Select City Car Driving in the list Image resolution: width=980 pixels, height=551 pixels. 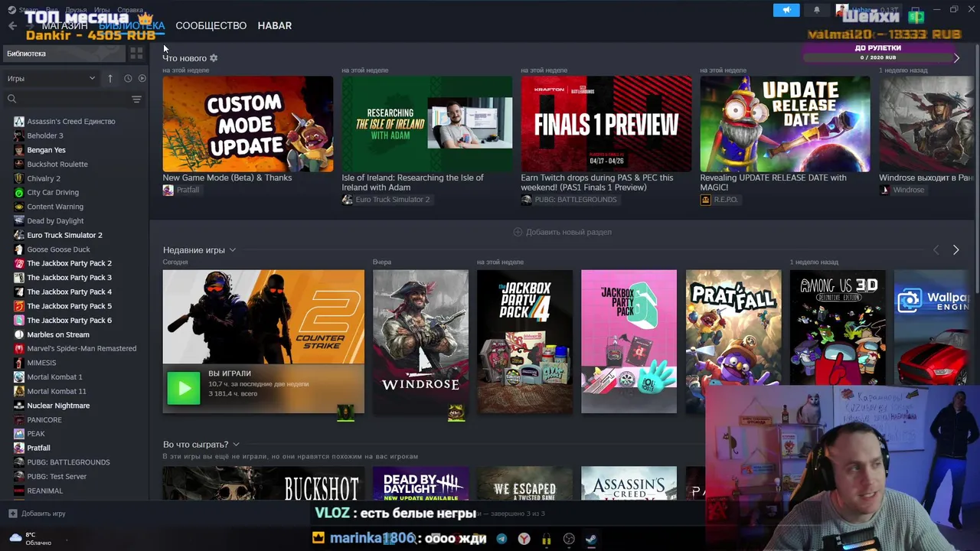tap(53, 193)
